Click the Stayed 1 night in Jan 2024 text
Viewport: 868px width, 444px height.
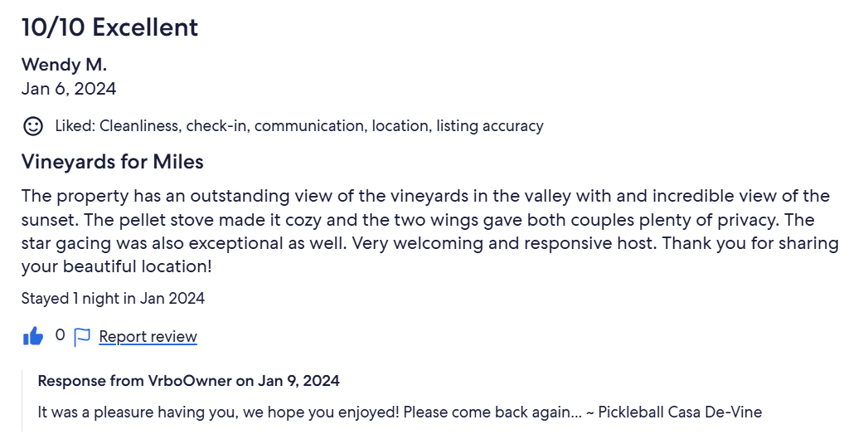[x=113, y=298]
